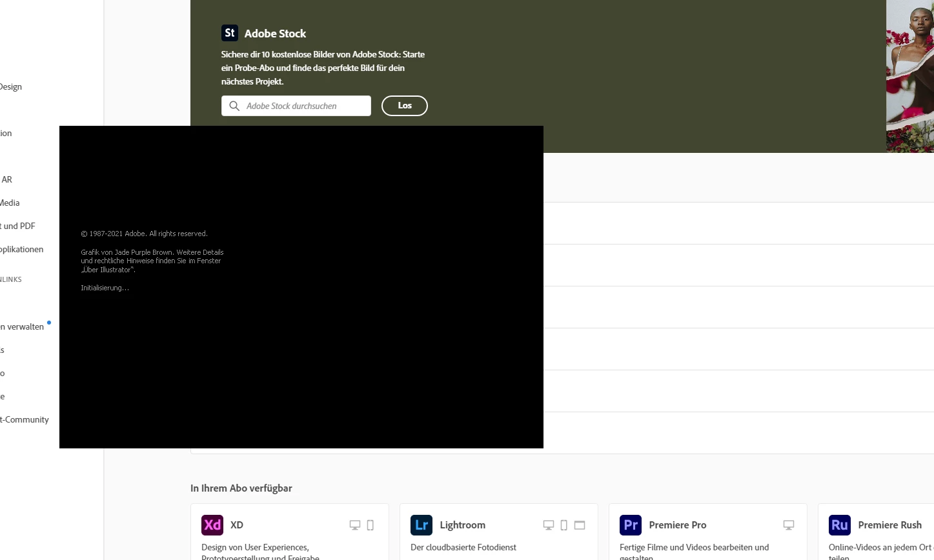Open the Adobe Stock heading link
The height and width of the screenshot is (560, 934).
point(275,34)
